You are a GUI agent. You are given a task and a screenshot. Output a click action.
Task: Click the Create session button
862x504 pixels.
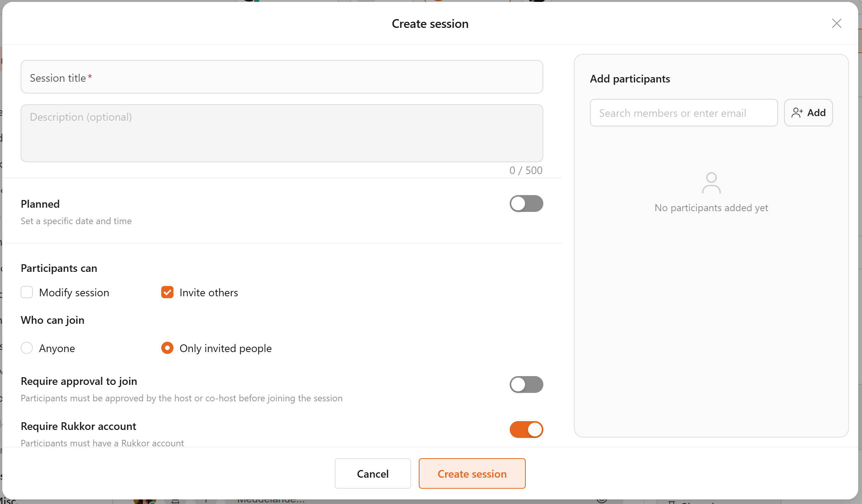tap(472, 473)
